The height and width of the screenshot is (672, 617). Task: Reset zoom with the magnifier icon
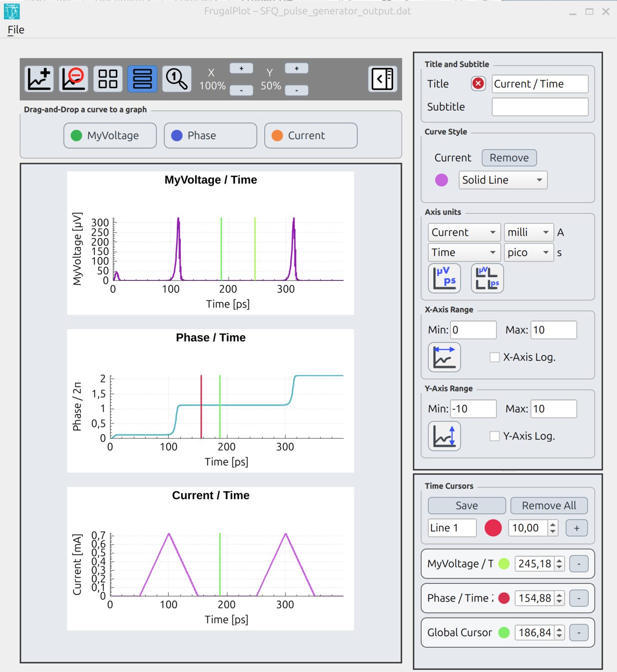click(x=177, y=79)
